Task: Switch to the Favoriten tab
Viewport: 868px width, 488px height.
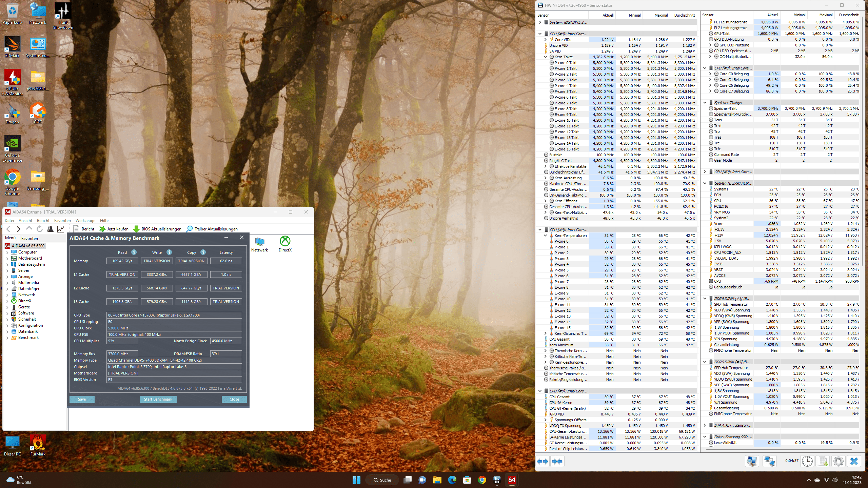Action: coord(29,238)
